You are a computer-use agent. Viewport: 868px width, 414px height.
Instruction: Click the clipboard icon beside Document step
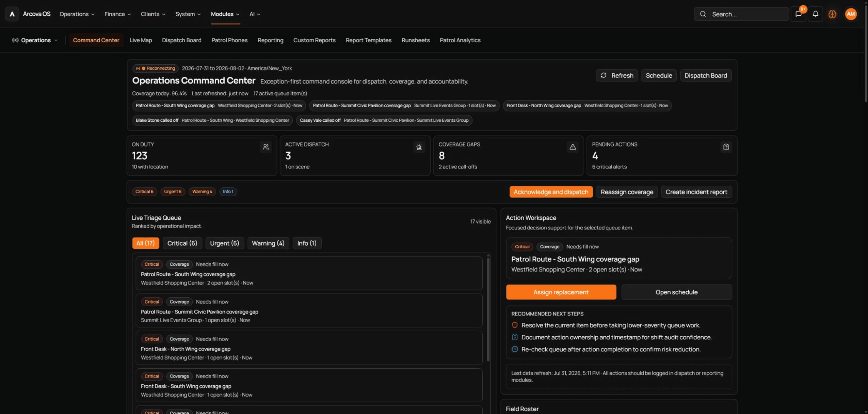click(x=515, y=337)
